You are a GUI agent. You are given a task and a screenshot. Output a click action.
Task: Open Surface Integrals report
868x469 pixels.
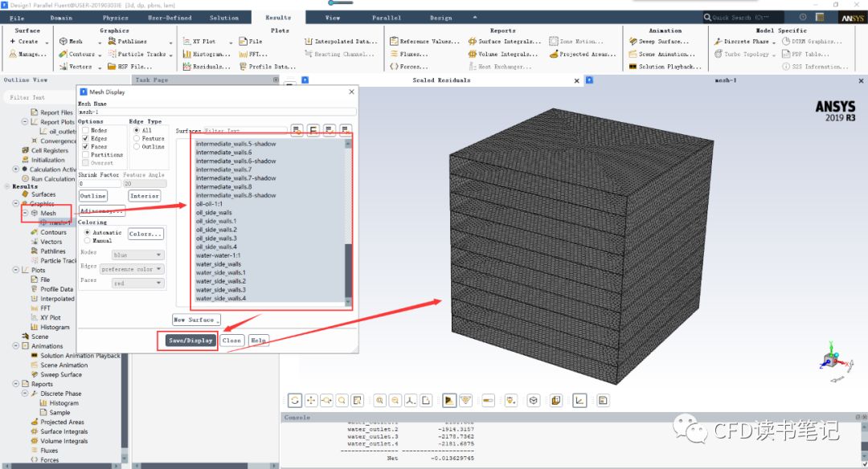[504, 42]
